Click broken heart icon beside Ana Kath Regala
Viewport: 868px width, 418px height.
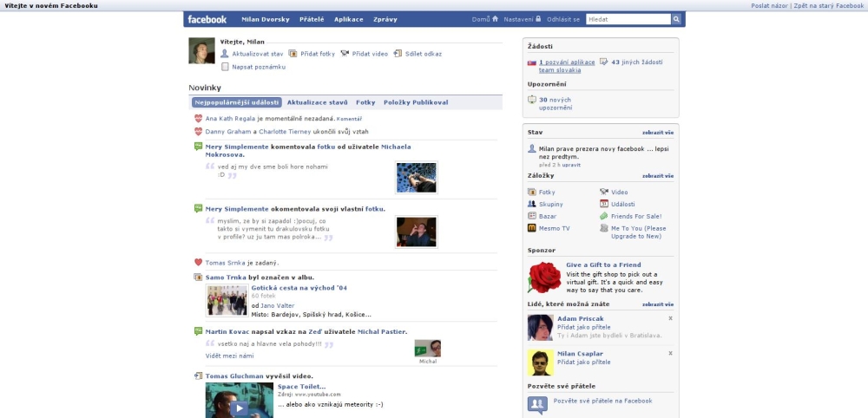click(198, 118)
